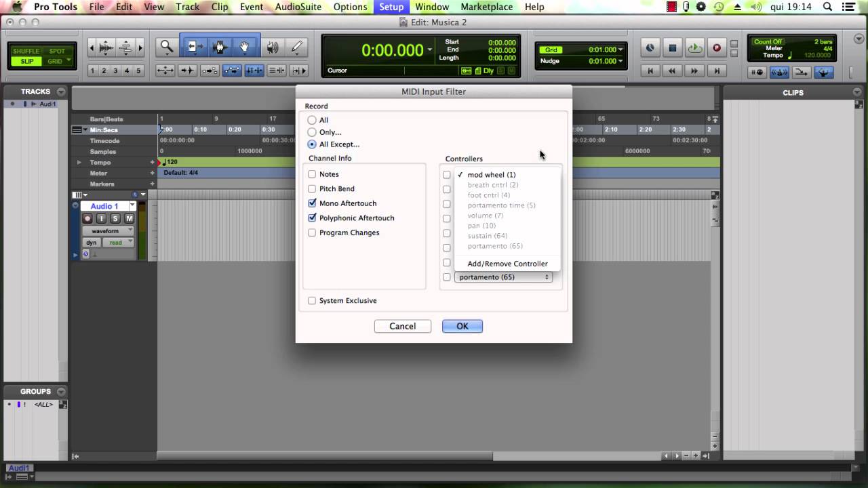
Task: Open the Setup menu
Action: point(391,7)
